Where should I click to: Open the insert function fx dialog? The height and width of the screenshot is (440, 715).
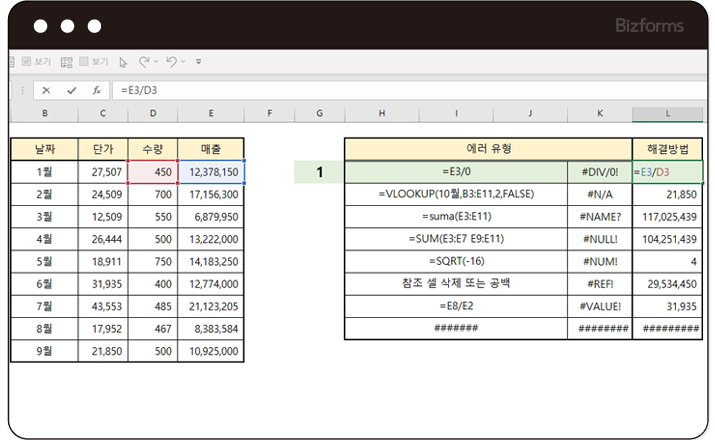coord(96,90)
